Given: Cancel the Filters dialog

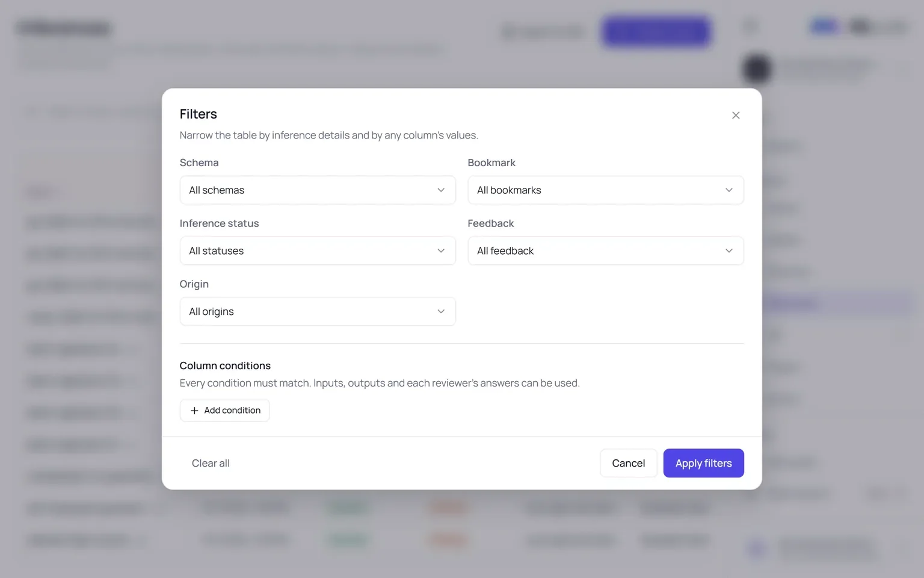Looking at the screenshot, I should (x=628, y=463).
